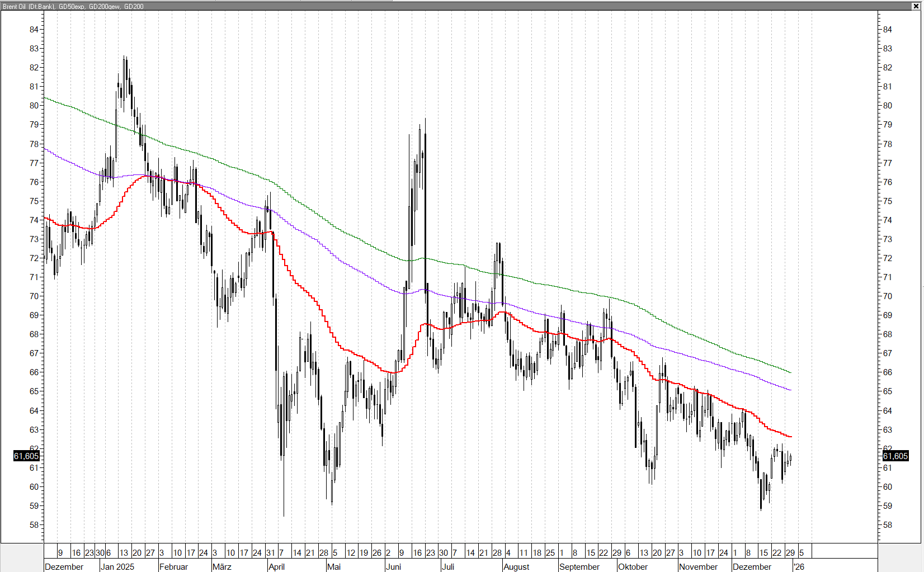The height and width of the screenshot is (572, 924).
Task: Select the August month label
Action: 516,566
